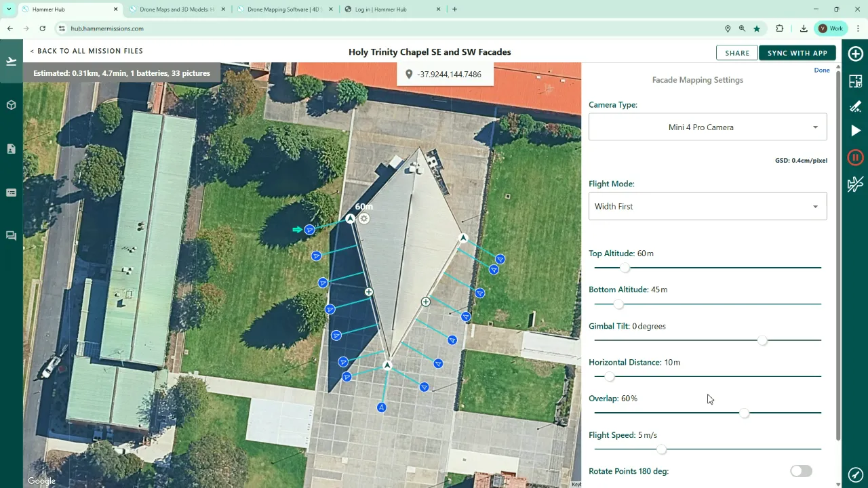Click the SHARE button
This screenshot has width=868, height=488.
point(736,53)
